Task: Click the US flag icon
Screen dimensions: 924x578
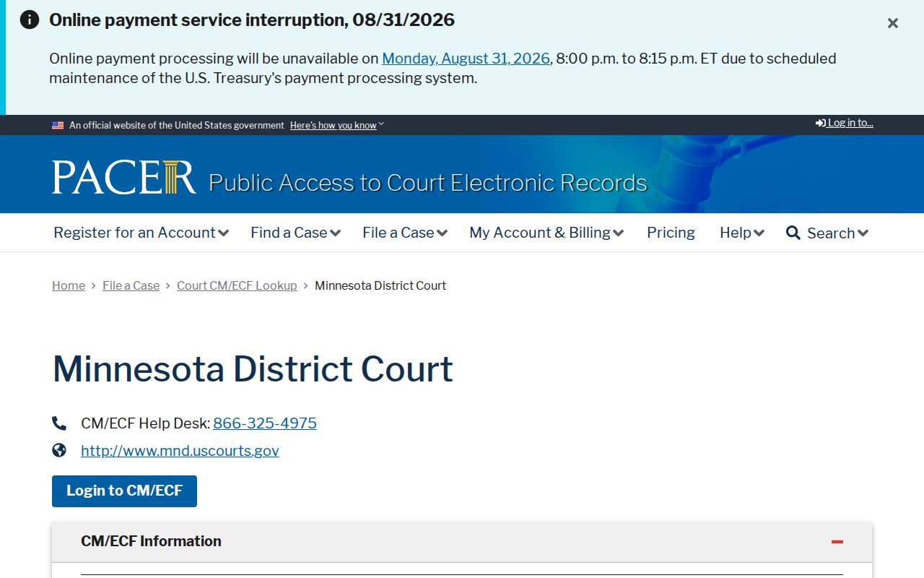Action: click(x=58, y=126)
